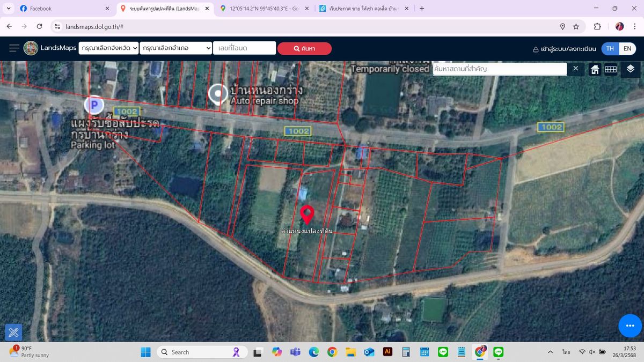Open the map grid view icon
644x362 pixels.
pos(611,69)
